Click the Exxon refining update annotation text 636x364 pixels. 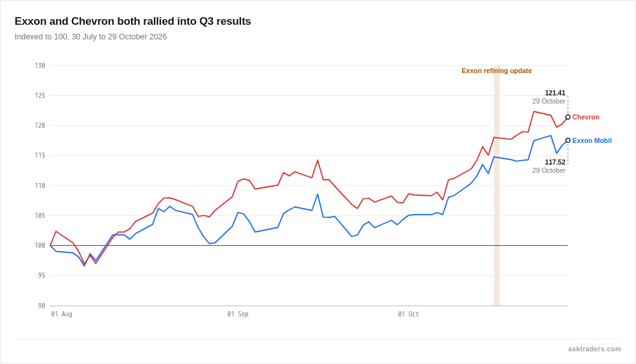pyautogui.click(x=497, y=71)
